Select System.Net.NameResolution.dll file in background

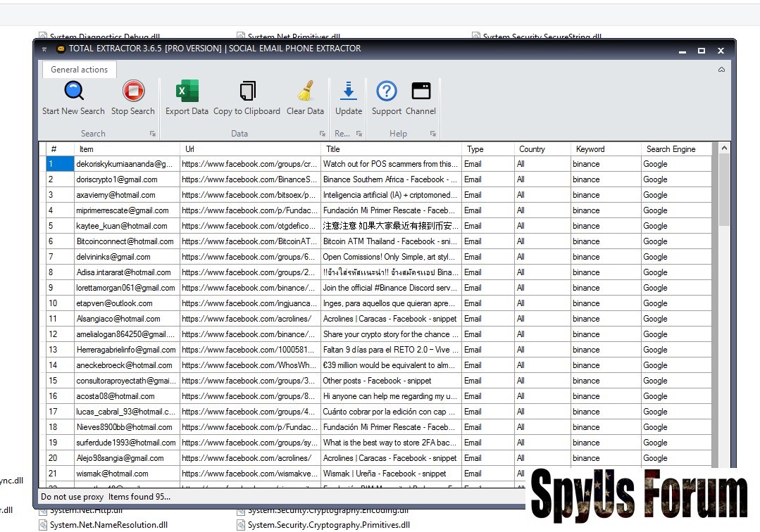point(108,525)
